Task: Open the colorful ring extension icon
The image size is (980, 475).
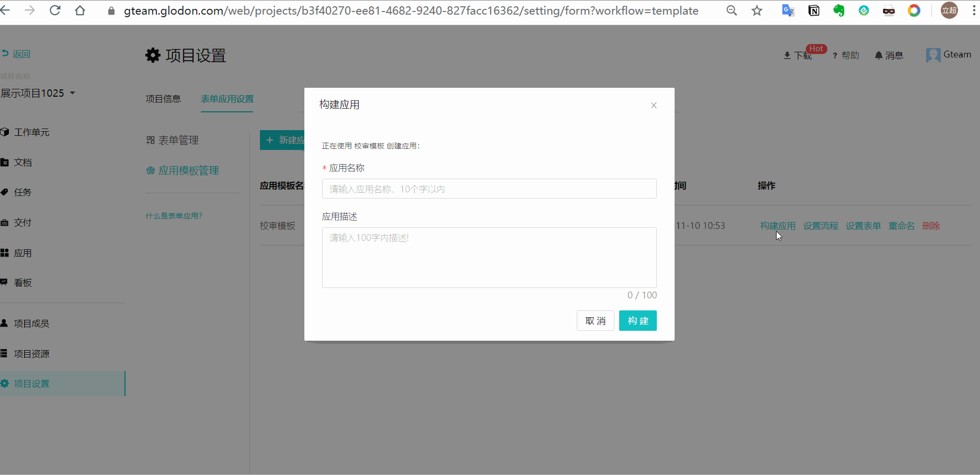Action: 914,10
